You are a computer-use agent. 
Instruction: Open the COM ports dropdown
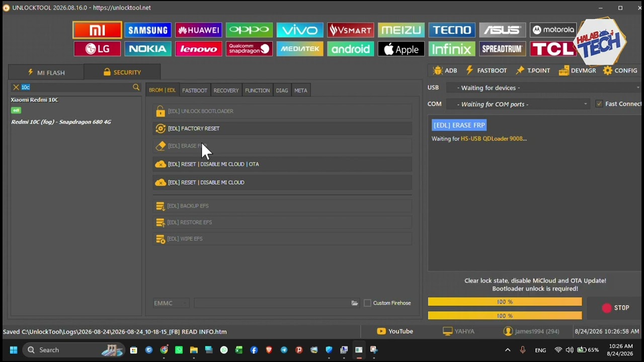coord(518,104)
